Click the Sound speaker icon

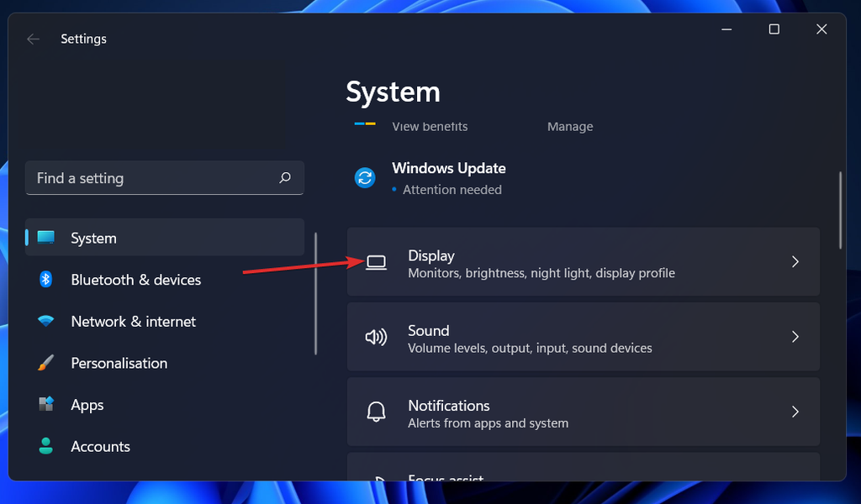(x=376, y=336)
